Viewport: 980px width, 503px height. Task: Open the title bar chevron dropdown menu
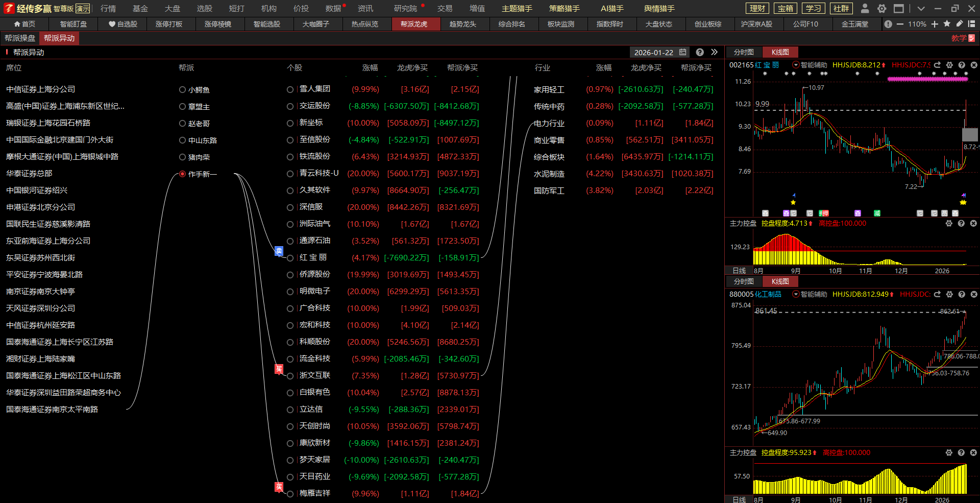pos(921,8)
